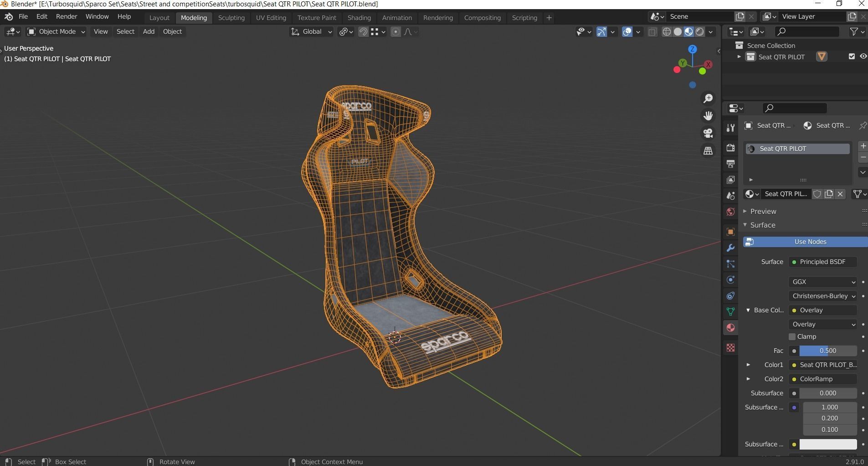
Task: Switch to wireframe viewport shading
Action: 667,31
